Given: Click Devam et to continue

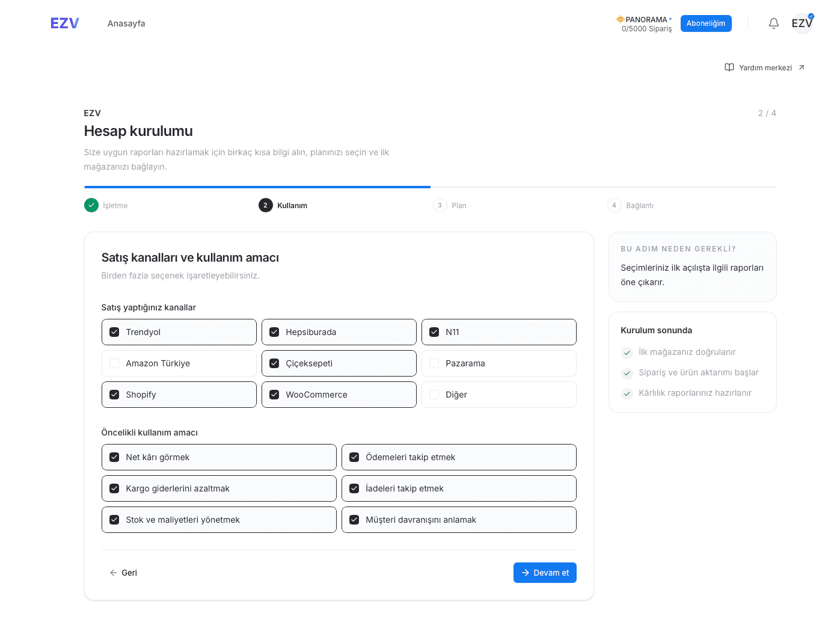Looking at the screenshot, I should [x=545, y=573].
